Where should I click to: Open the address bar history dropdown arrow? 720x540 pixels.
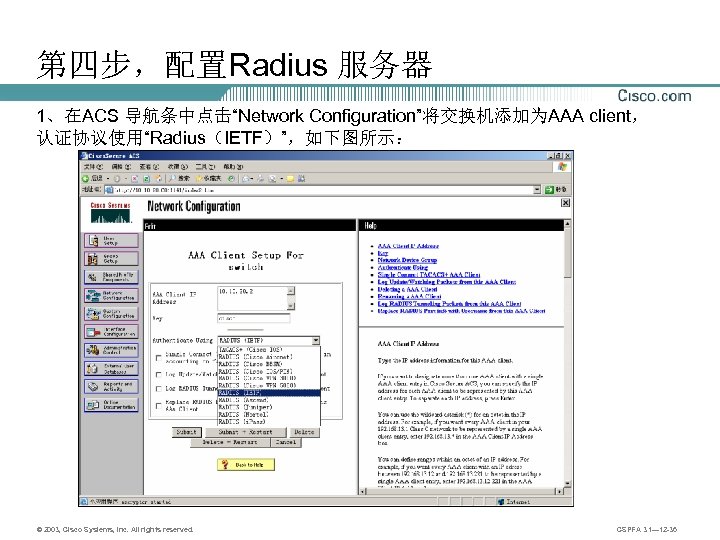click(x=537, y=190)
